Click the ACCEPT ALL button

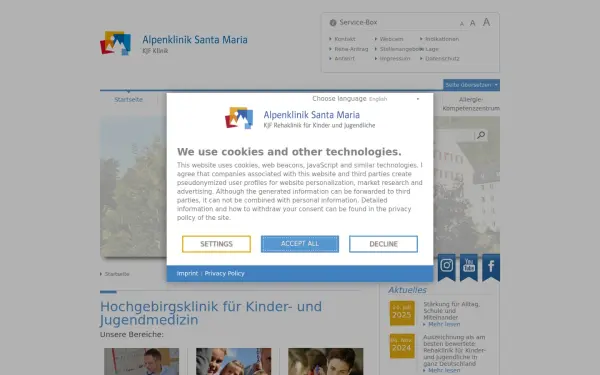(x=300, y=244)
